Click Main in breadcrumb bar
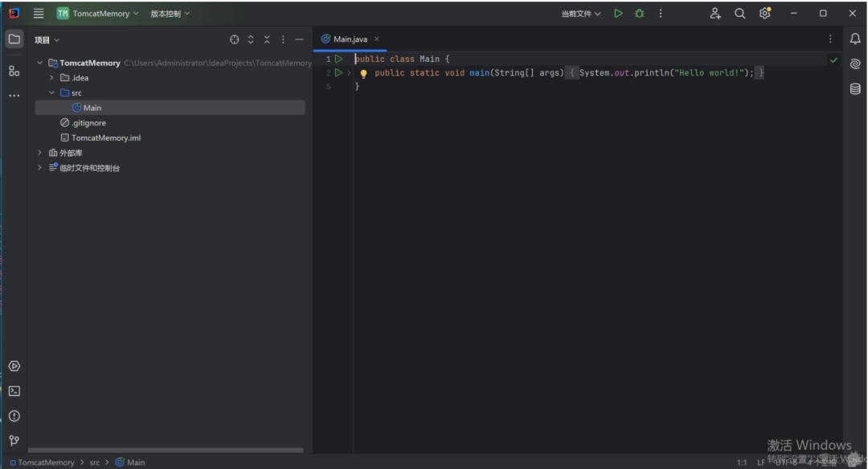 tap(130, 463)
